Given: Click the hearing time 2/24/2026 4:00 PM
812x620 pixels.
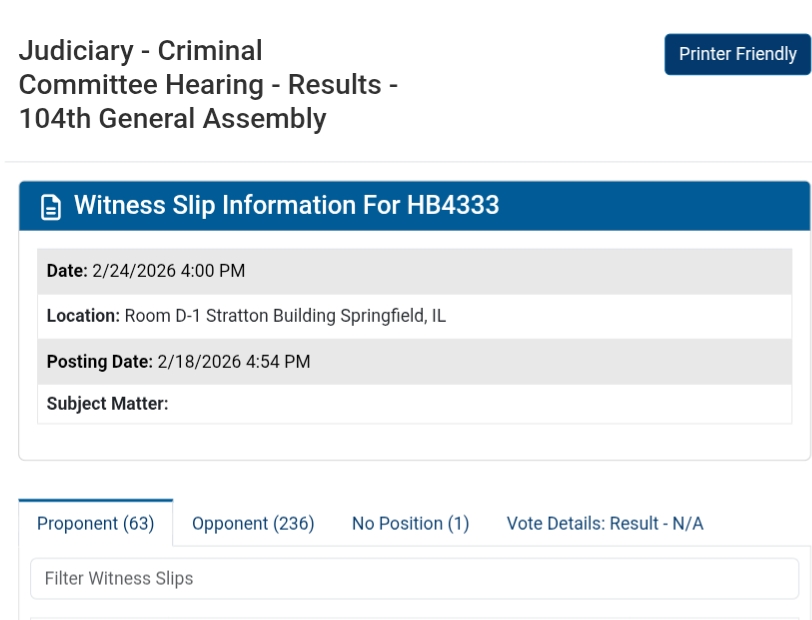Looking at the screenshot, I should point(169,271).
